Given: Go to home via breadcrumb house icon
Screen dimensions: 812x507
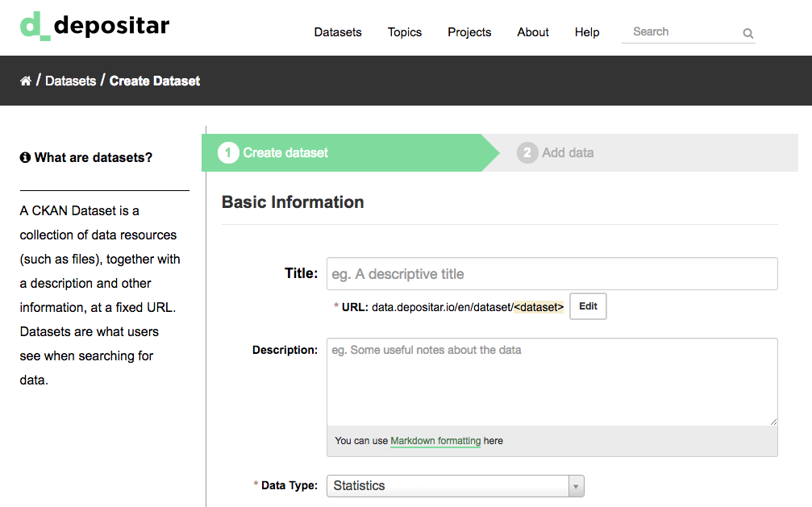Looking at the screenshot, I should 25,81.
